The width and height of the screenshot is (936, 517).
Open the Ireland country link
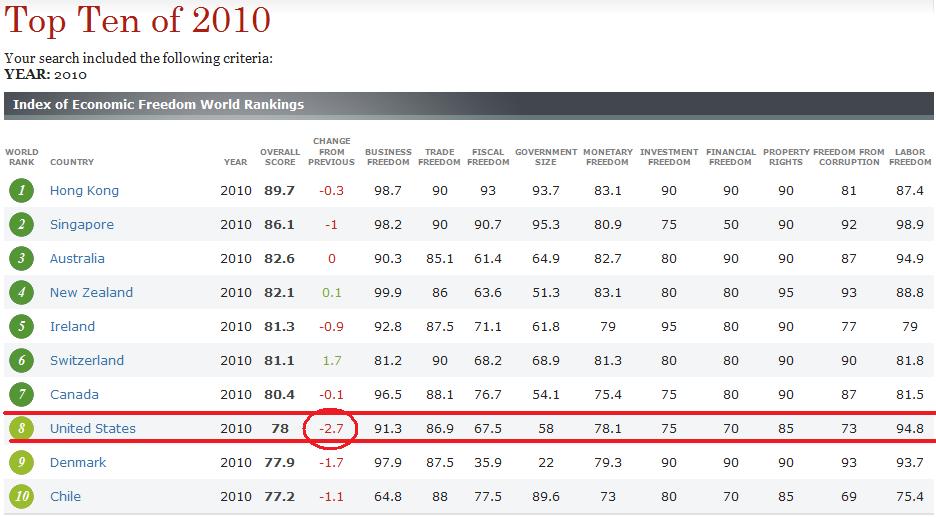pyautogui.click(x=72, y=327)
